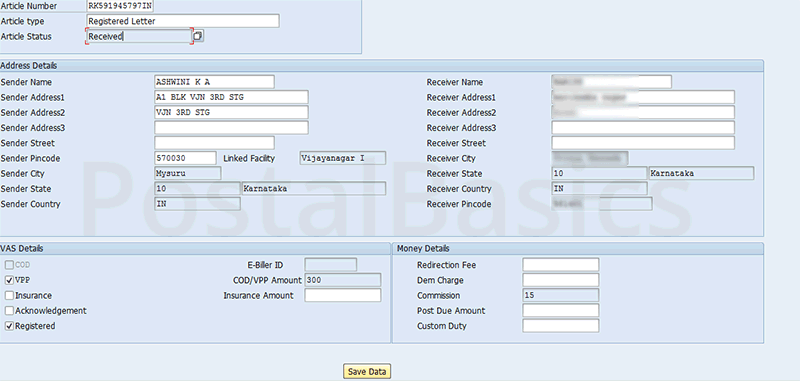The height and width of the screenshot is (383, 800).
Task: Click the Receiver Country field
Action: click(599, 189)
